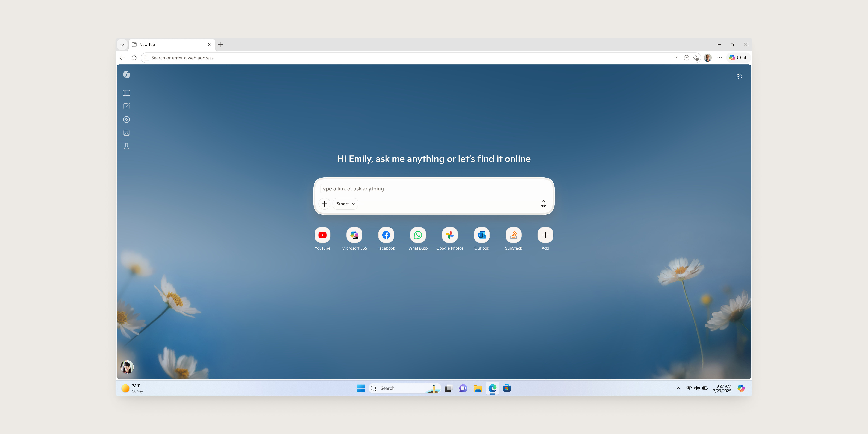This screenshot has height=434, width=868.
Task: Open the Windows Start menu
Action: click(361, 389)
